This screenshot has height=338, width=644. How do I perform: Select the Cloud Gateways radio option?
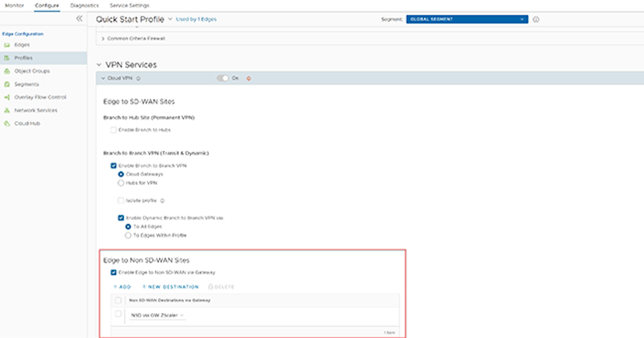click(x=121, y=174)
